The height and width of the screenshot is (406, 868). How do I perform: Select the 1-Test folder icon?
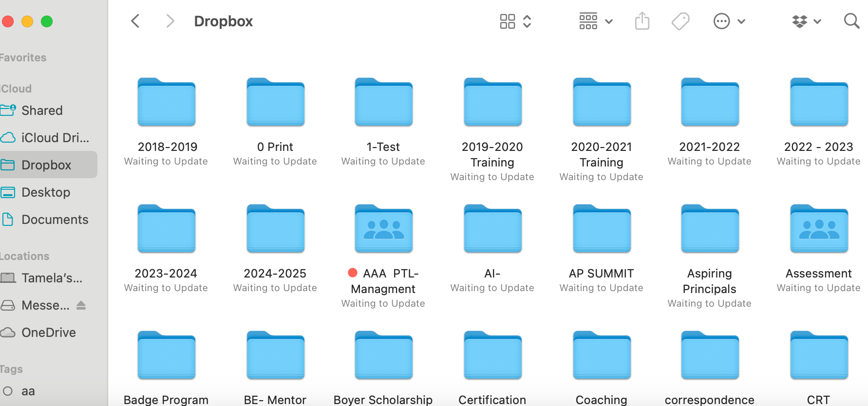tap(384, 102)
